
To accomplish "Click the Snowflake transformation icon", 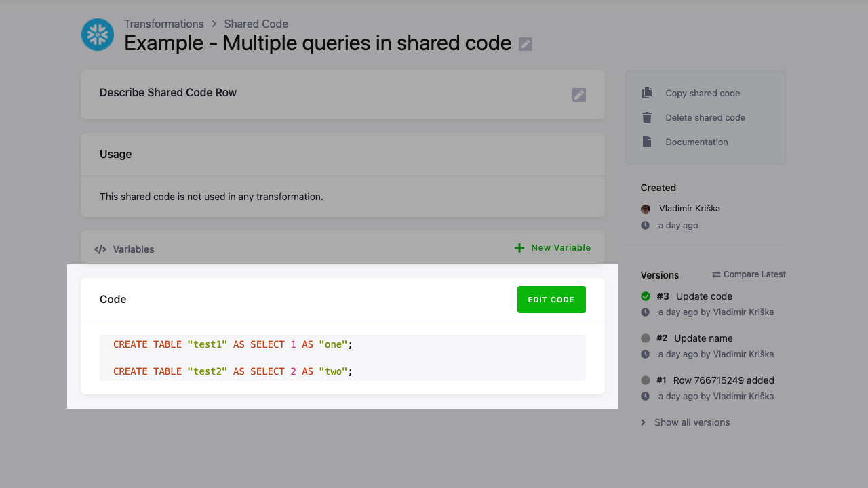I will click(97, 35).
